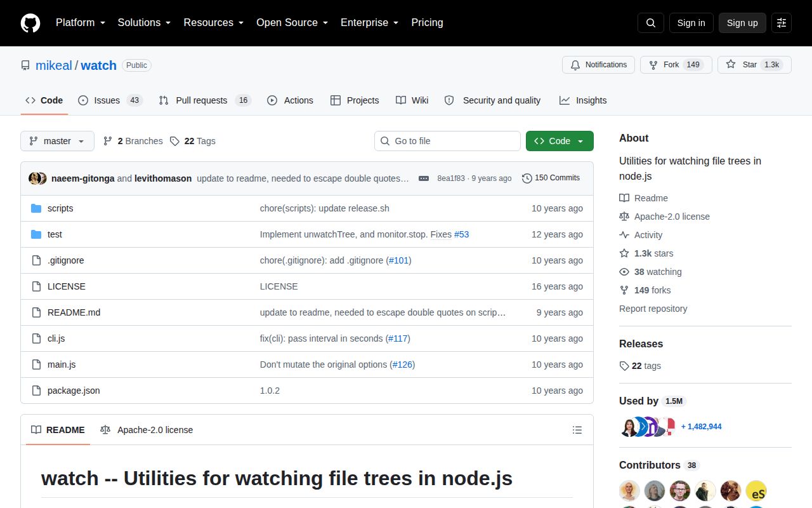Open commit hash 8ea1f83
The image size is (812, 508).
click(451, 178)
